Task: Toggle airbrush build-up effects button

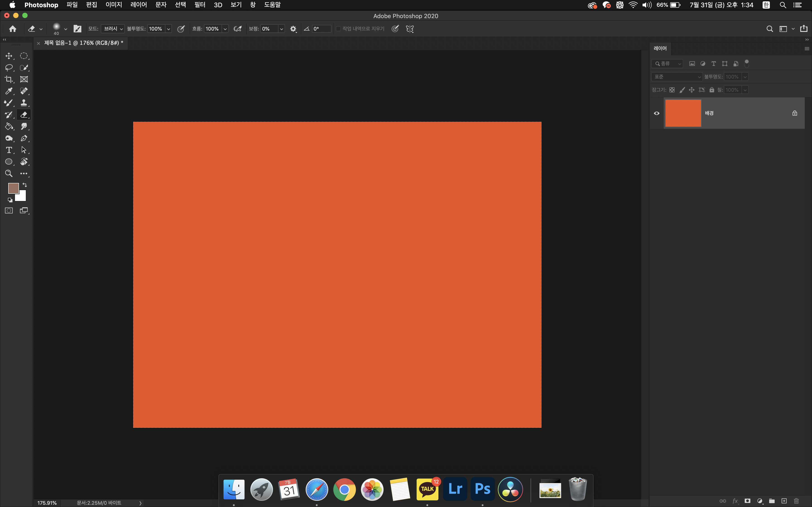Action: pyautogui.click(x=238, y=29)
